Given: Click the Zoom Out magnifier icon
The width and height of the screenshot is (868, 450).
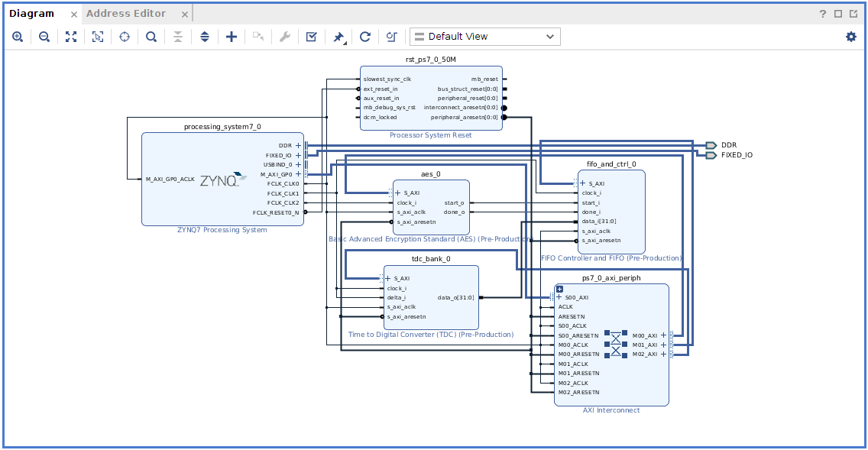Looking at the screenshot, I should pos(44,37).
